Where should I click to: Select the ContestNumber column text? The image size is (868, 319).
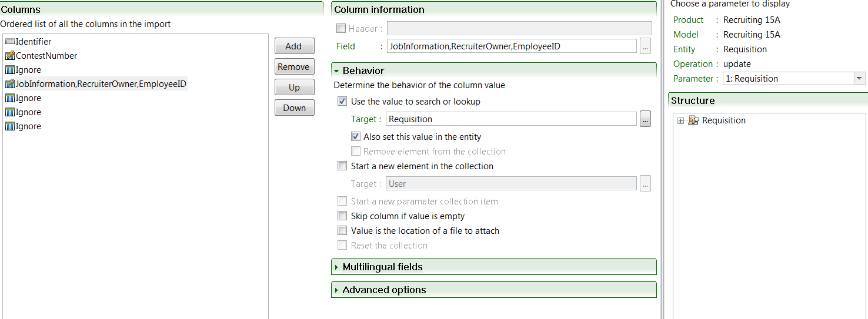46,56
